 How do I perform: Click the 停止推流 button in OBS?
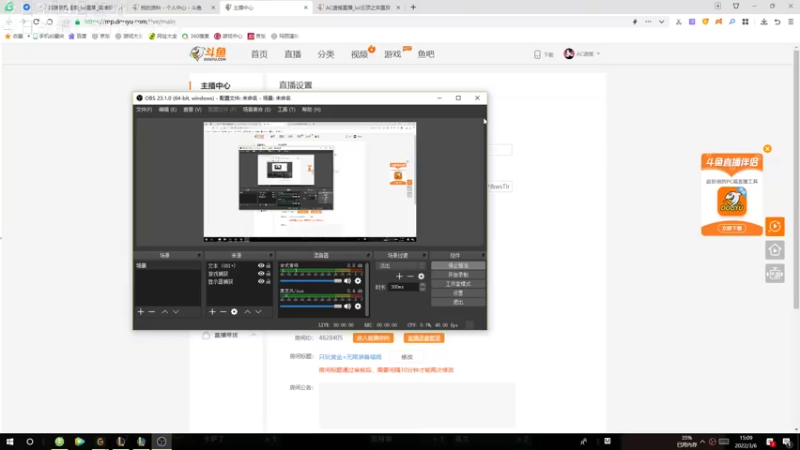click(458, 266)
